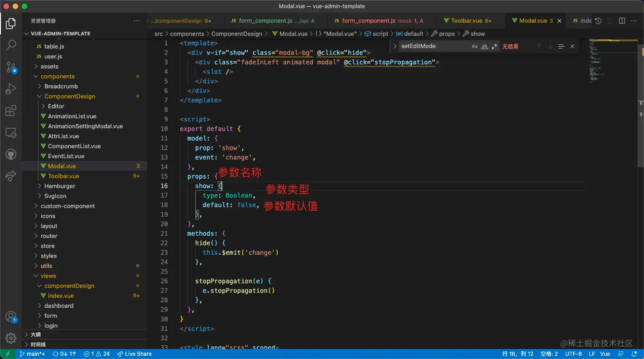
Task: Open explorer views and more actions menu
Action: (137, 21)
